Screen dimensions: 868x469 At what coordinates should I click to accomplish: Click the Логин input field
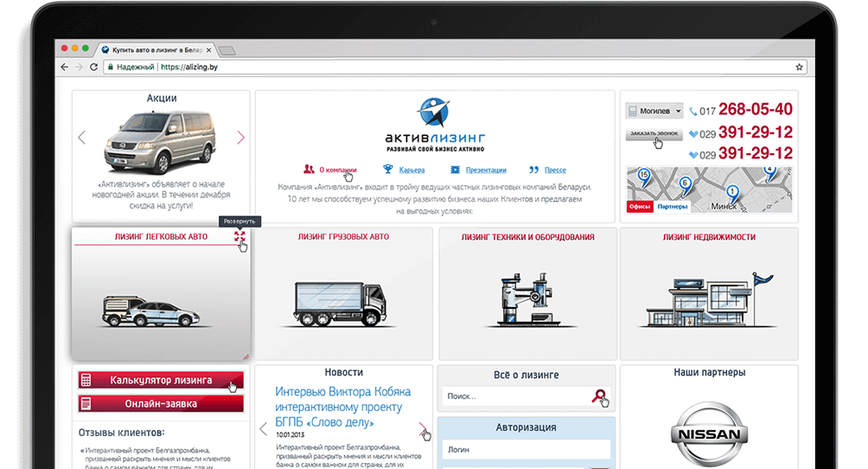pos(526,450)
